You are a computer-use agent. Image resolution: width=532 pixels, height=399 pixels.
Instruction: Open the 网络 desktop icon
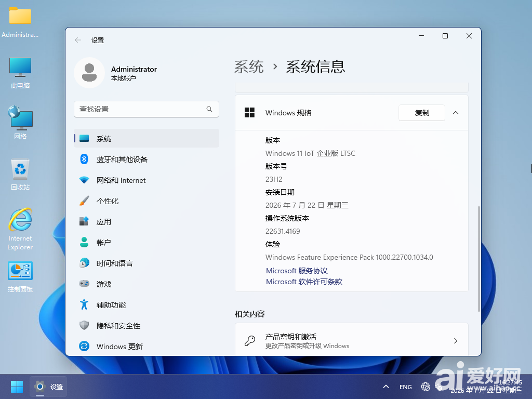pyautogui.click(x=20, y=123)
